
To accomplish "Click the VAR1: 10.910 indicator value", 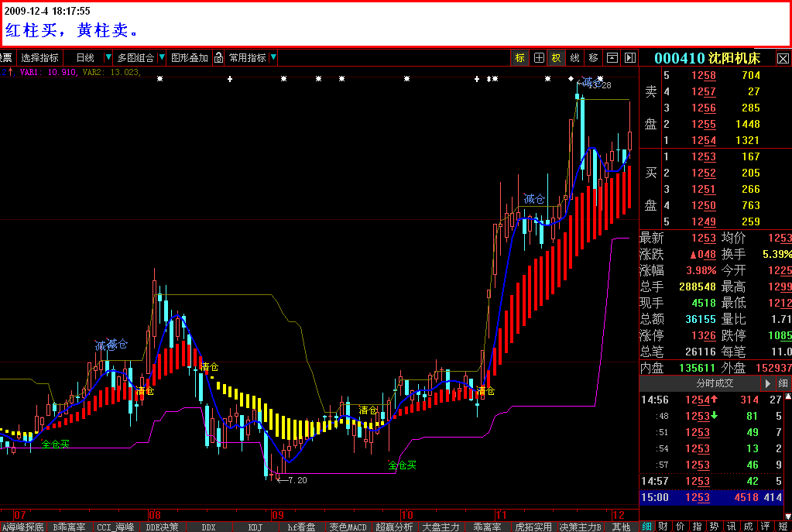I will point(48,72).
